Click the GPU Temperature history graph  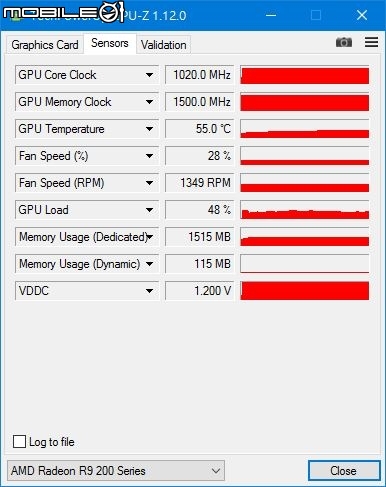point(304,129)
